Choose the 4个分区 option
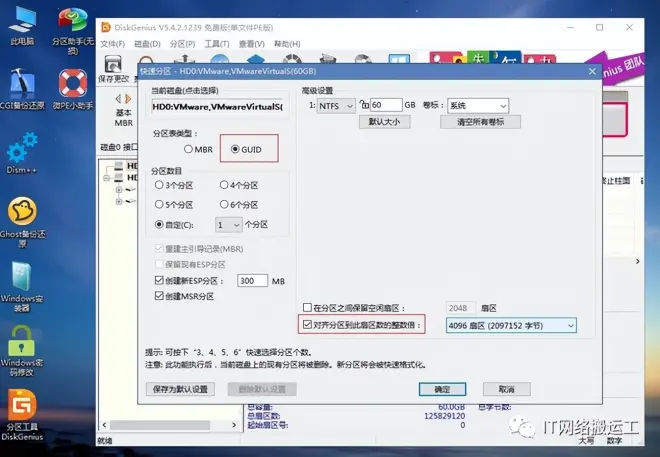Screen dimensions: 660x457 (x=239, y=185)
